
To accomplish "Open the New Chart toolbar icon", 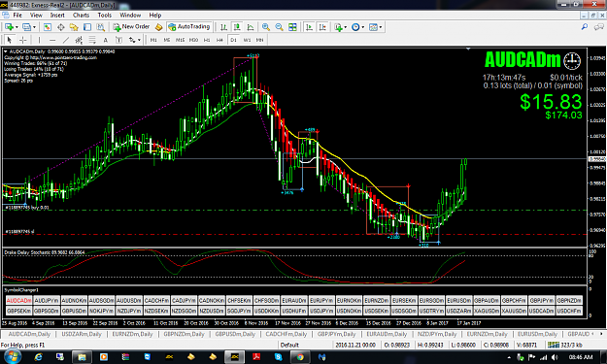I will 9,27.
